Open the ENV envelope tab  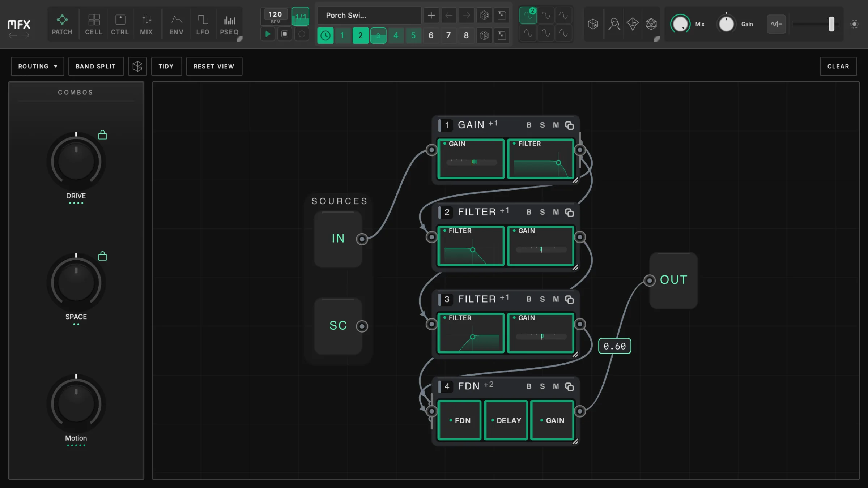[176, 24]
